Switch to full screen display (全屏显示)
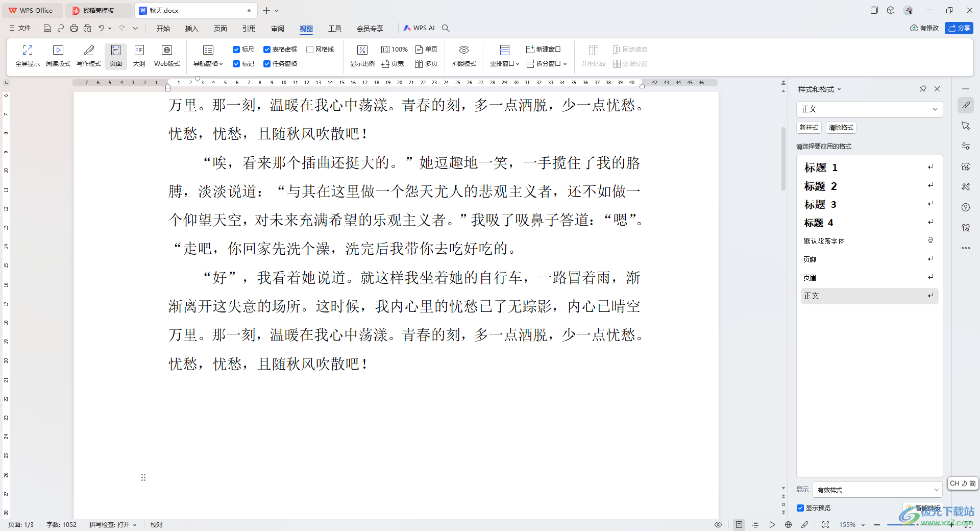The width and height of the screenshot is (980, 531). (x=28, y=56)
